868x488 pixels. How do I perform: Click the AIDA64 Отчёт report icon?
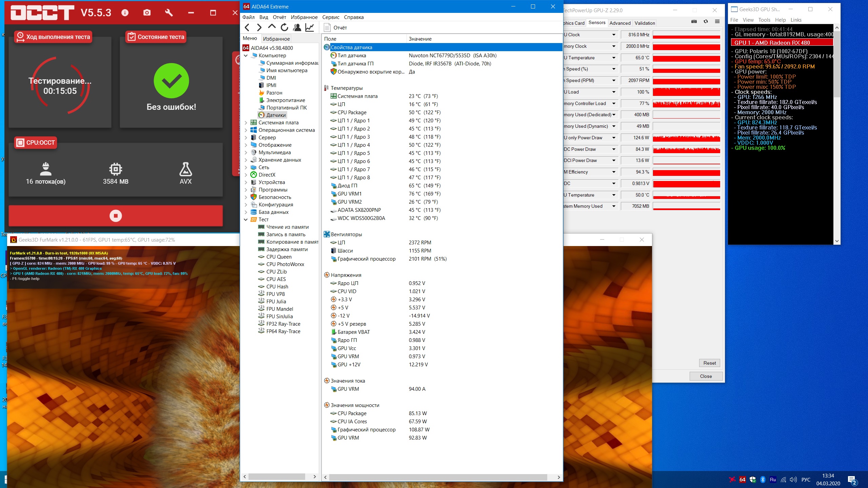click(x=327, y=27)
